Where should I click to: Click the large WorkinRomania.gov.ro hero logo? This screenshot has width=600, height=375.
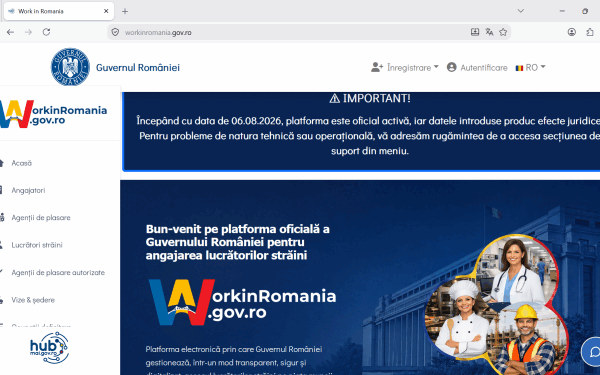243,302
